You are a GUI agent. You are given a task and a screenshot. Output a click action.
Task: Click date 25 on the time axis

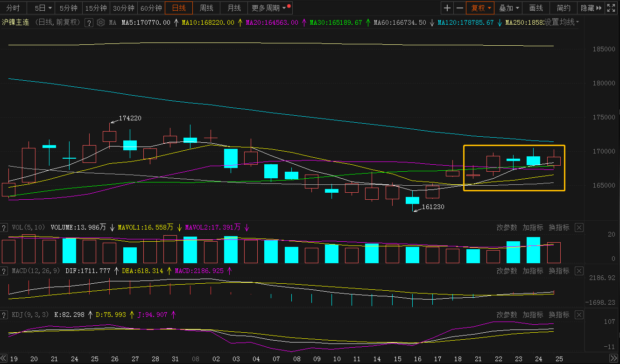[559, 359]
